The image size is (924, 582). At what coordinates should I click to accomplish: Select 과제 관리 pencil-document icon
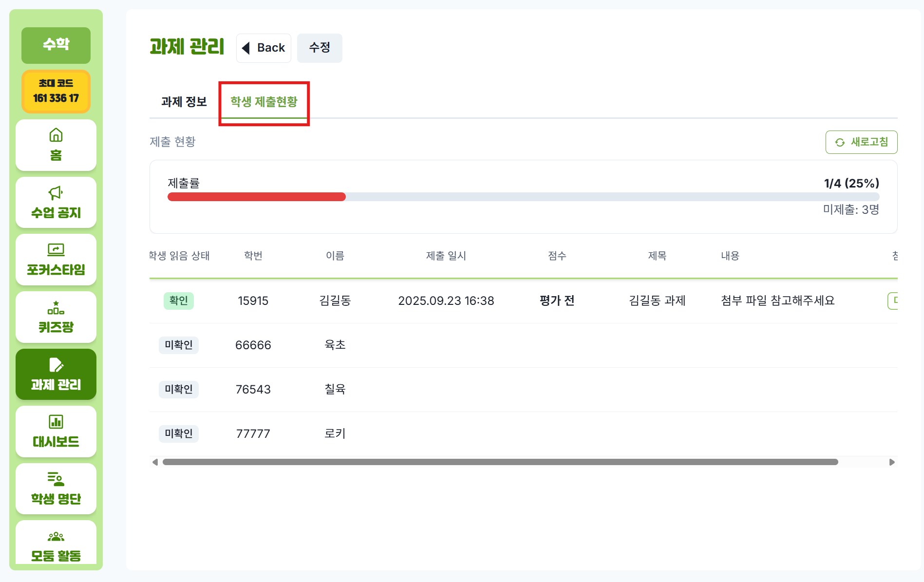coord(56,365)
